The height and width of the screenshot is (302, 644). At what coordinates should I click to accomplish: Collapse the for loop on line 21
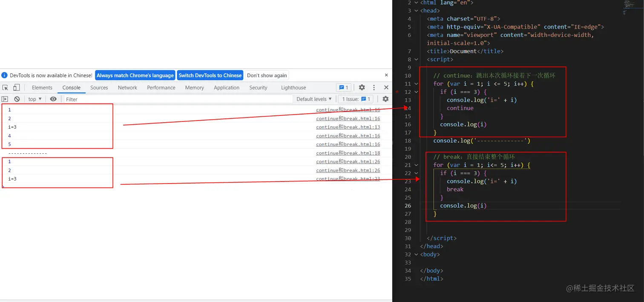click(417, 165)
